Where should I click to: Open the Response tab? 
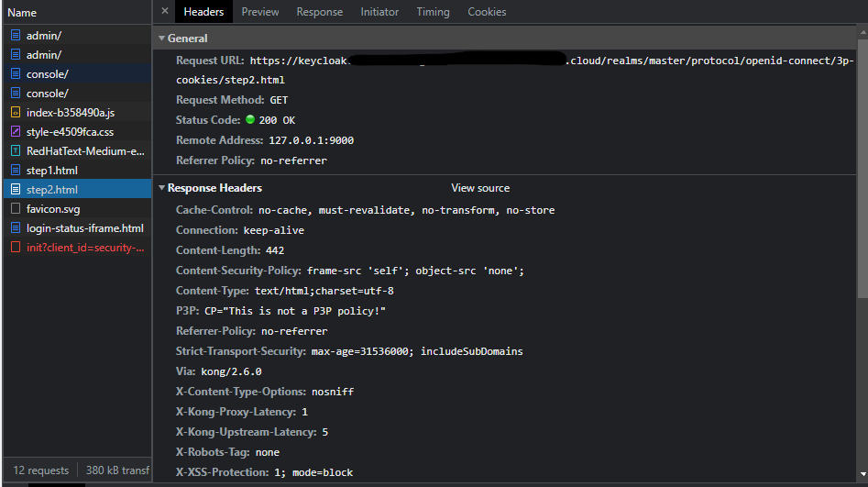[x=319, y=12]
